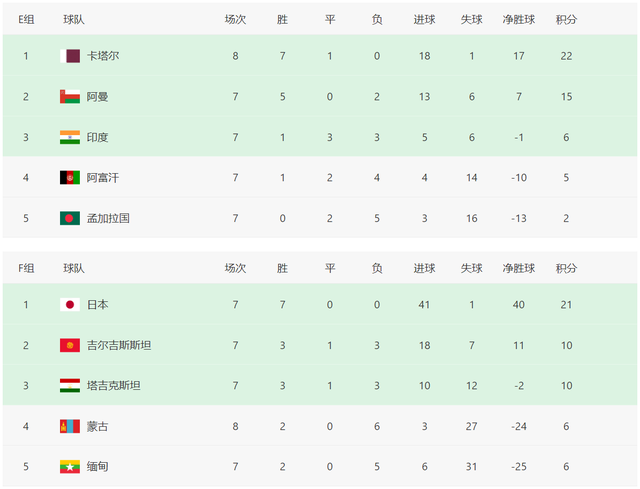Click the Mongolia flag icon

(70, 425)
